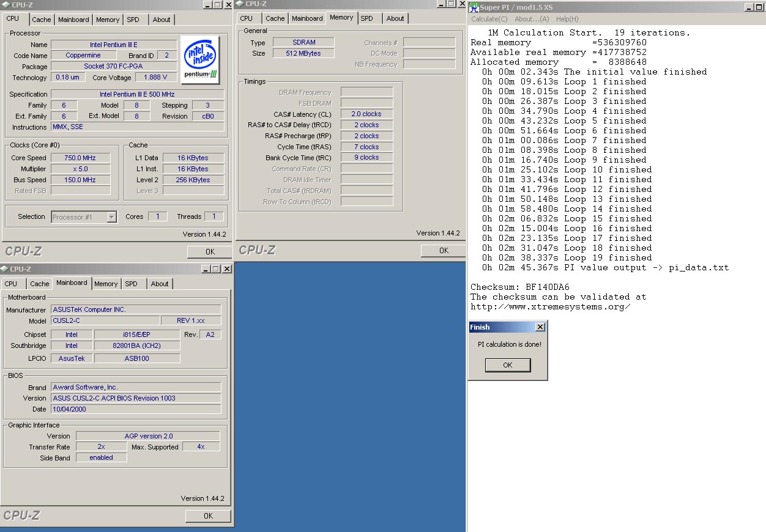
Task: Click the memory Size 512 MBytes field
Action: click(303, 53)
